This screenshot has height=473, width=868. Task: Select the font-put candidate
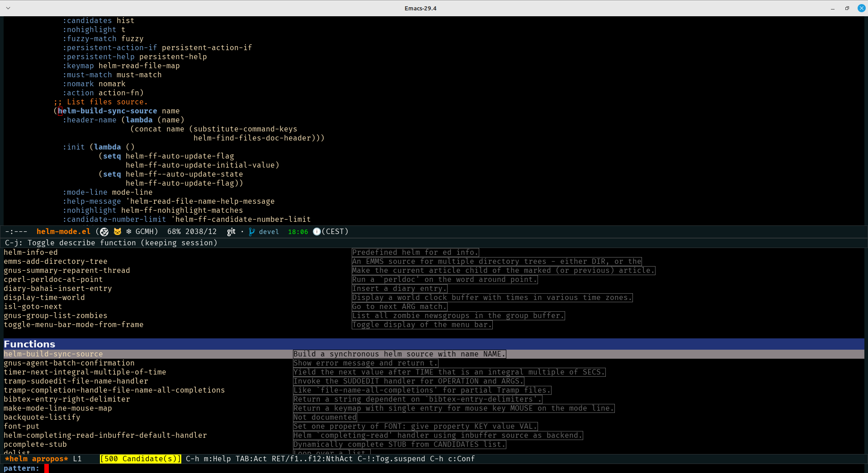pos(22,426)
